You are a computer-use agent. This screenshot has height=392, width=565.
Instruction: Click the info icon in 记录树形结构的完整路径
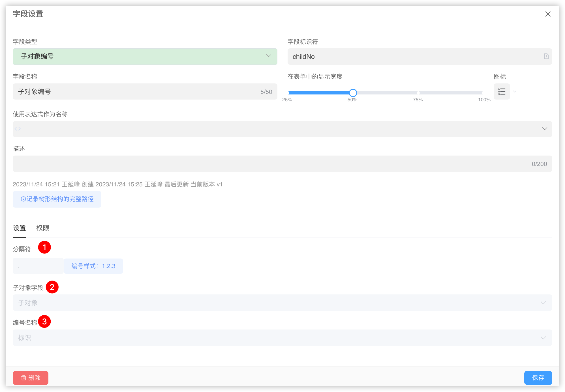[x=23, y=199]
